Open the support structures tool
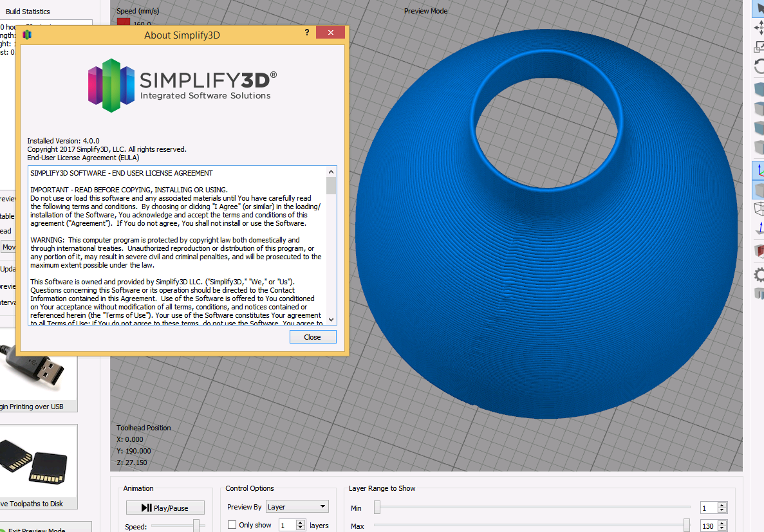 click(x=759, y=293)
